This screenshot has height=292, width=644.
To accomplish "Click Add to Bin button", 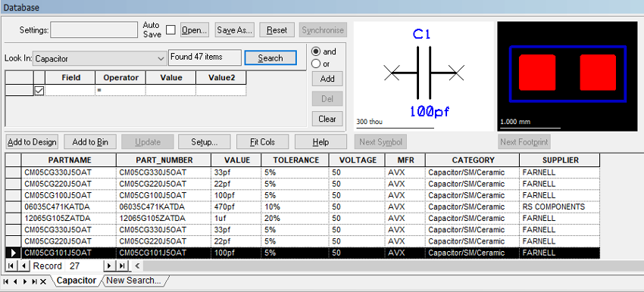I will tap(90, 142).
